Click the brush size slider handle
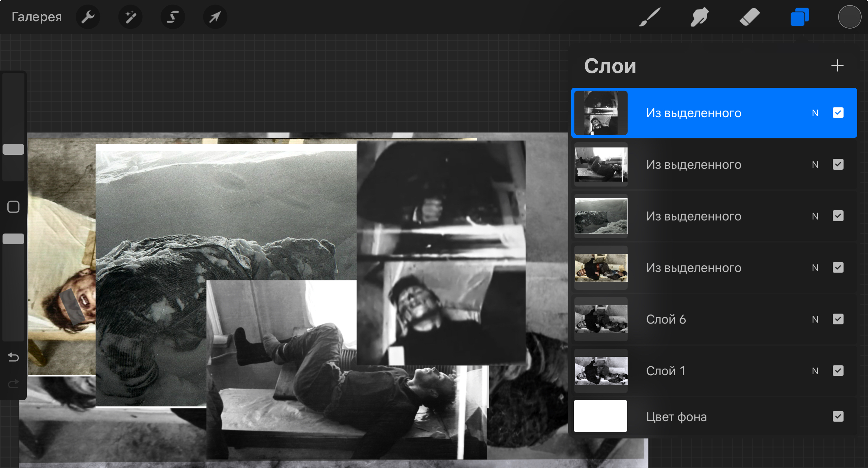The width and height of the screenshot is (868, 468). point(13,149)
